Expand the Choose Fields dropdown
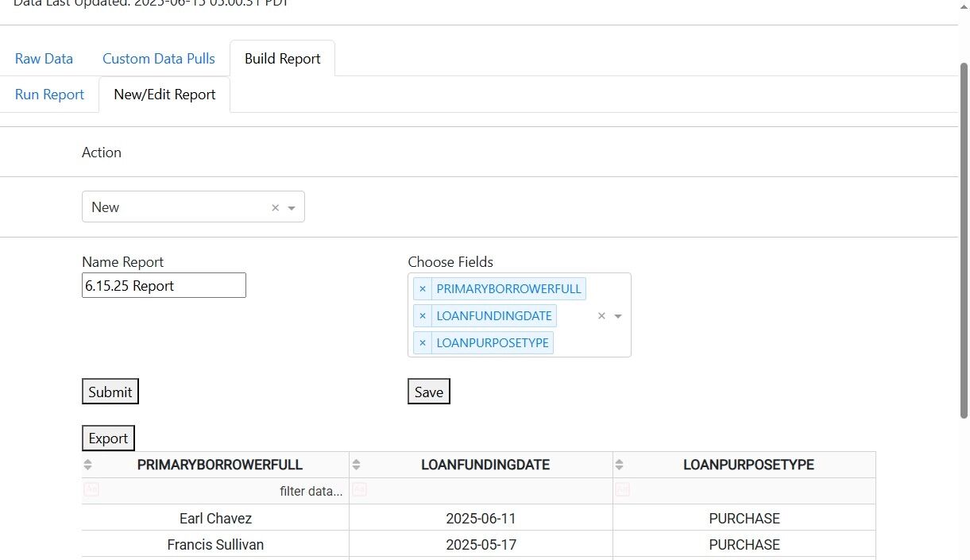This screenshot has width=970, height=560. 618,316
